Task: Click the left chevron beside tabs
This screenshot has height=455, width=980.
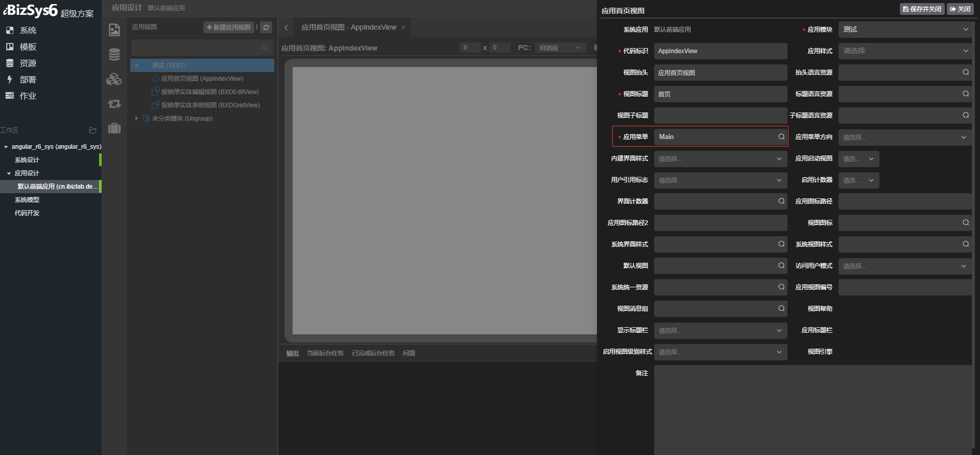Action: pyautogui.click(x=286, y=28)
